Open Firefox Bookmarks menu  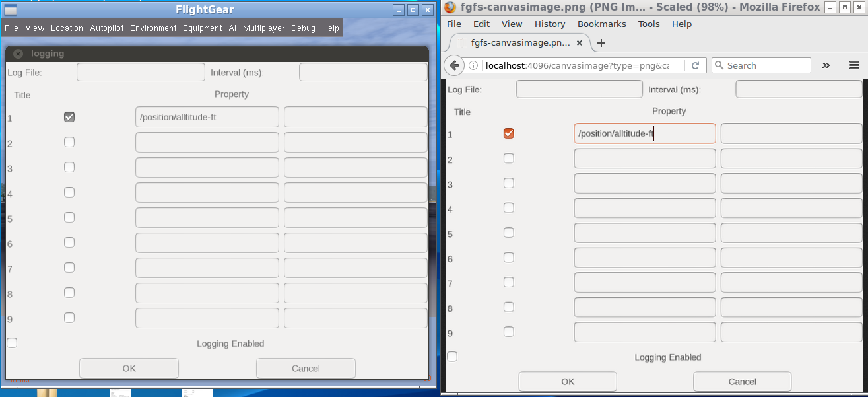[x=602, y=24]
